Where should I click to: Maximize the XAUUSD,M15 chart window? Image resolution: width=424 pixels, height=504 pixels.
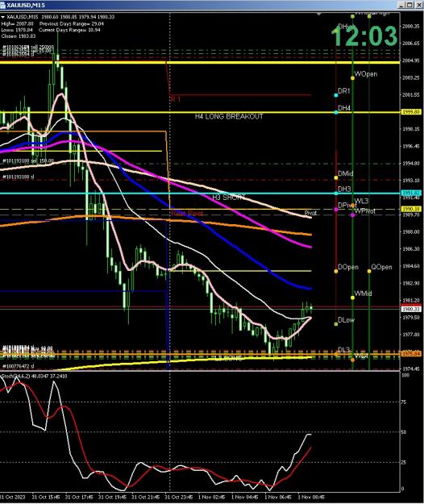[409, 5]
